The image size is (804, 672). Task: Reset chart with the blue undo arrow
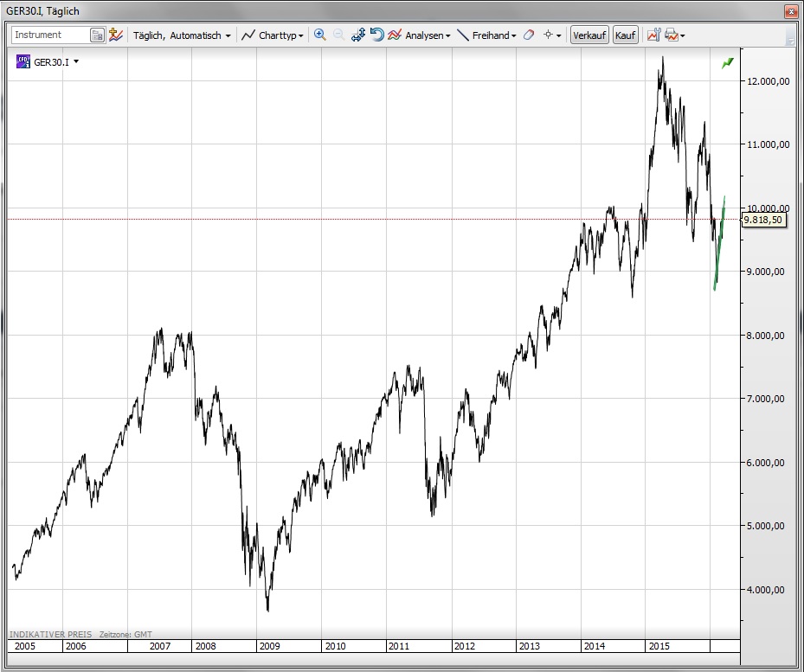(376, 35)
